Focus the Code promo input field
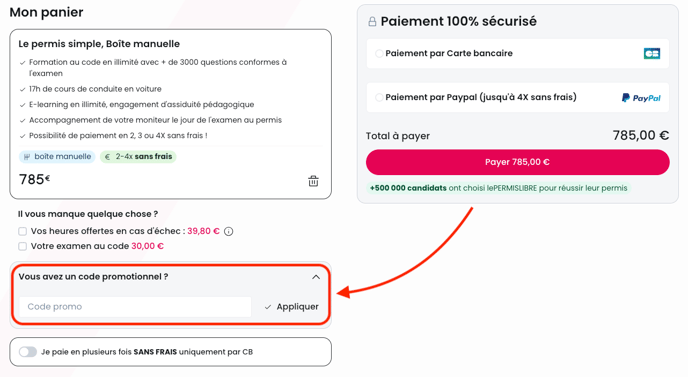This screenshot has width=688, height=377. click(135, 307)
